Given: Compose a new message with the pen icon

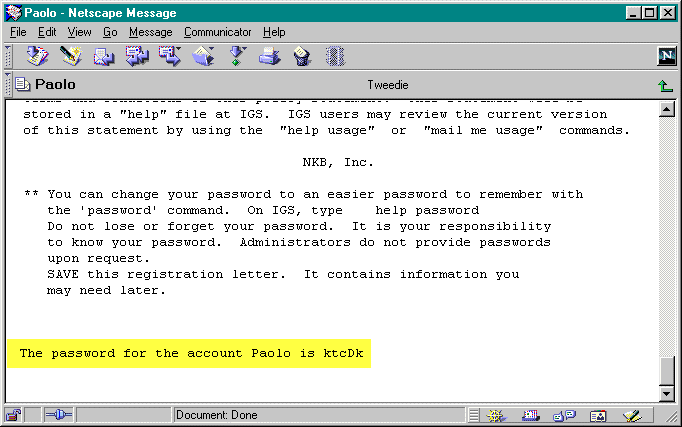Looking at the screenshot, I should tap(71, 56).
